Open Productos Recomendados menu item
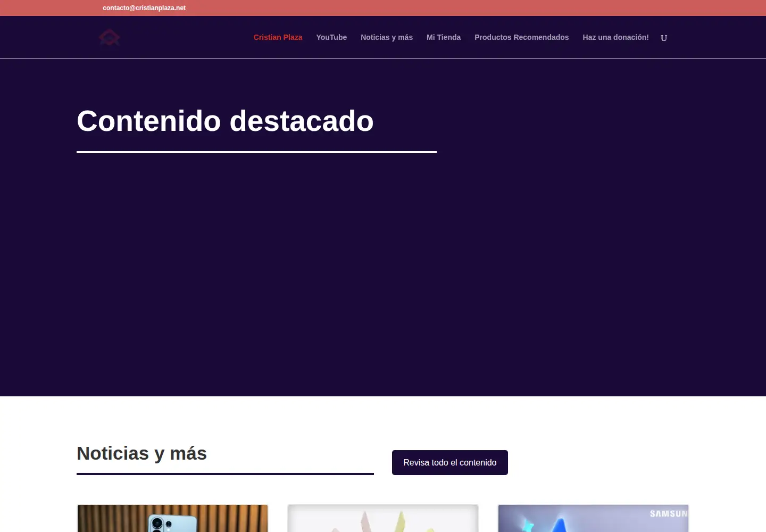Image resolution: width=766 pixels, height=532 pixels. click(521, 37)
